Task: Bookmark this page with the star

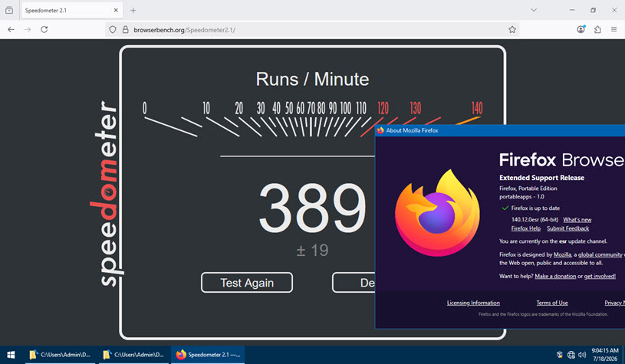Action: pyautogui.click(x=512, y=29)
